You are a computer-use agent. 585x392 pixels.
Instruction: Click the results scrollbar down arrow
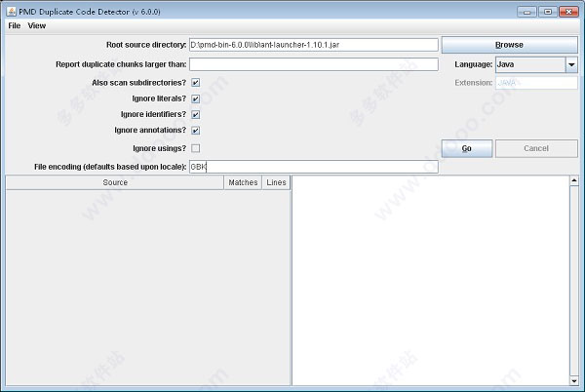tap(574, 381)
